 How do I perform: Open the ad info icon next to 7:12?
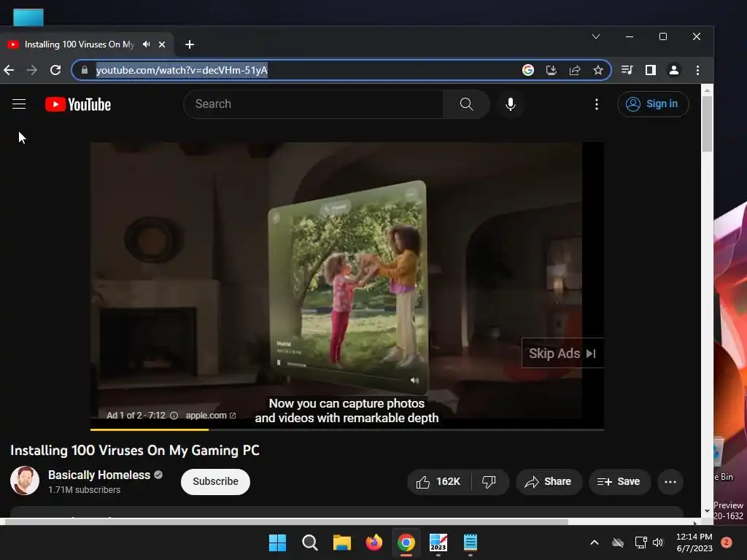[174, 416]
